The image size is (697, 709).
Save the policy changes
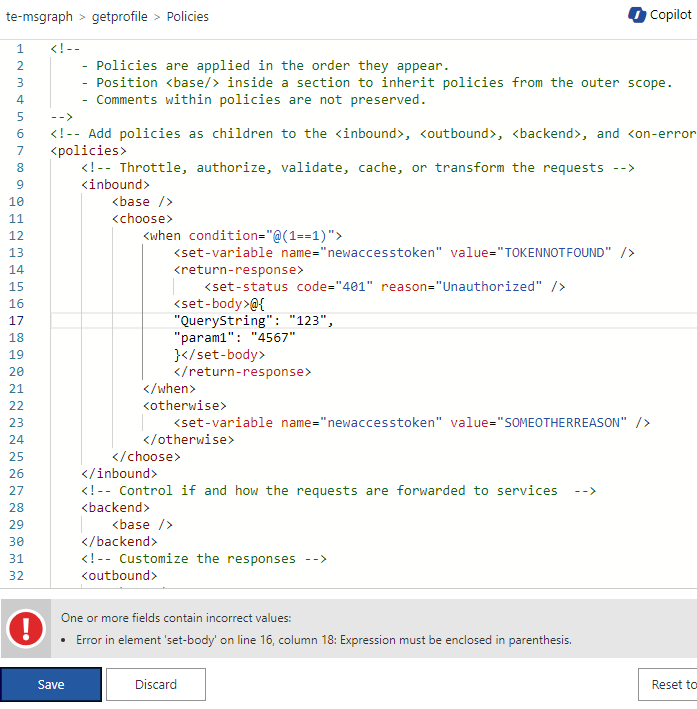51,684
